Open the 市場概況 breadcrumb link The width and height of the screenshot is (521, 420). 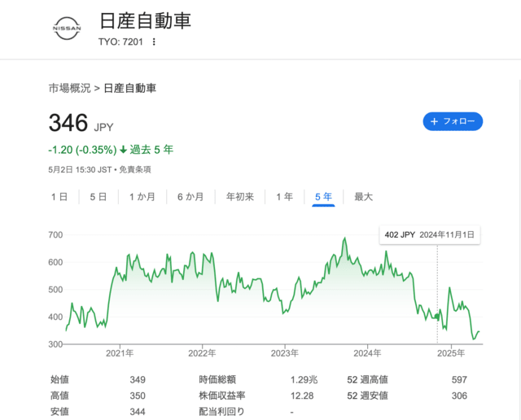69,89
